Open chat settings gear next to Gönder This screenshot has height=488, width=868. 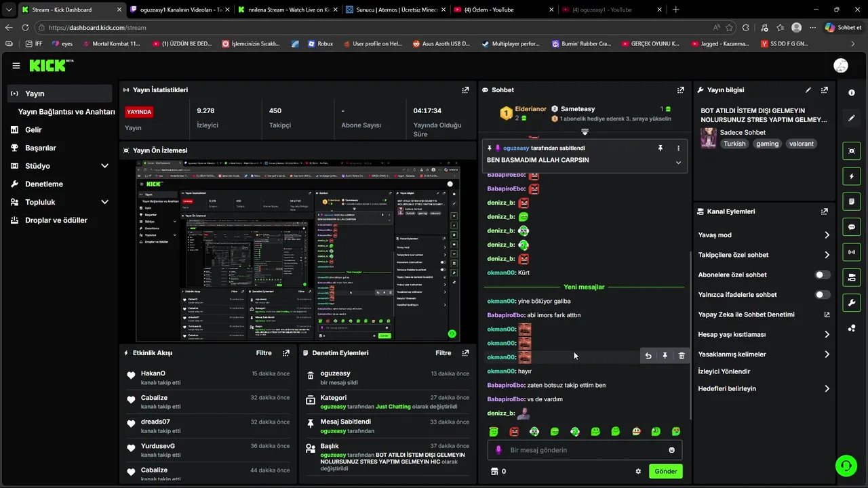[x=638, y=471]
